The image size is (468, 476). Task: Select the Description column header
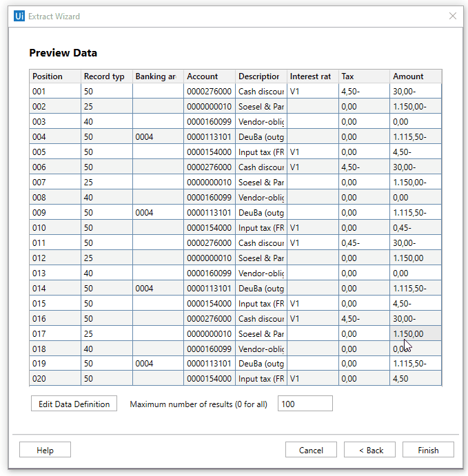tap(261, 76)
